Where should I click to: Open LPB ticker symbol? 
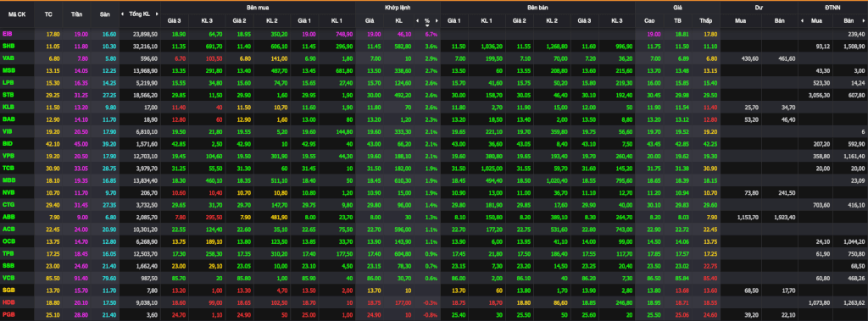tap(8, 82)
